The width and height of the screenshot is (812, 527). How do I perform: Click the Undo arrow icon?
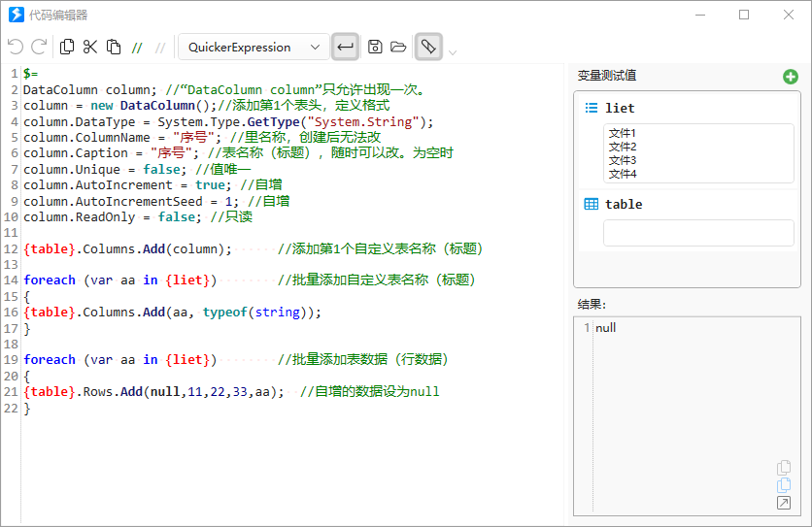click(16, 48)
